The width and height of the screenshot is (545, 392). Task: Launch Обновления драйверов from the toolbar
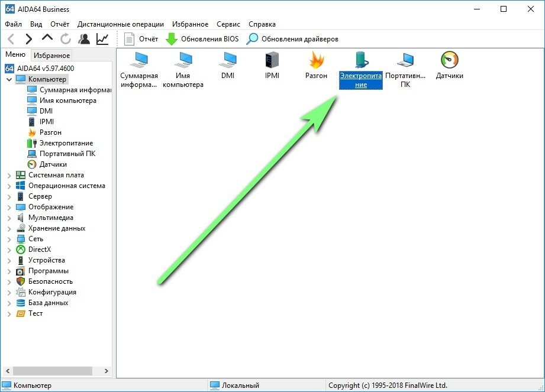292,39
